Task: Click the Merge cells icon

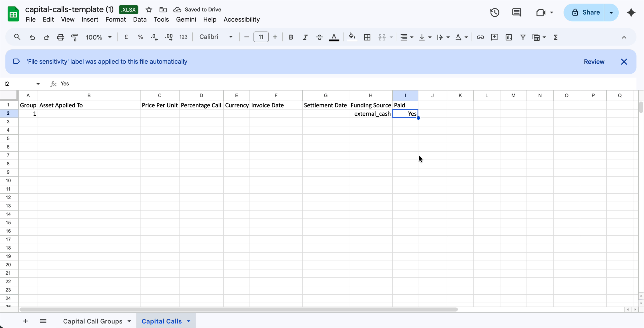Action: click(382, 37)
